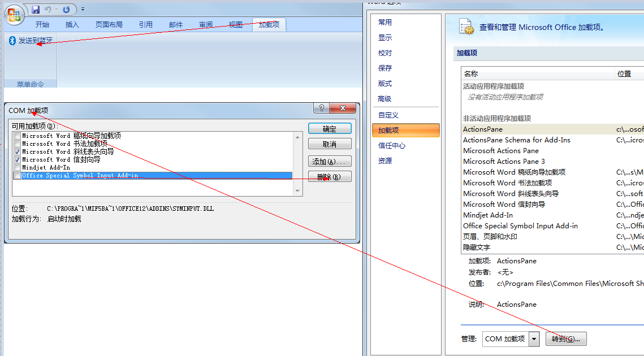Enable Office Special Symbol Input Add-in checkbox
This screenshot has width=644, height=356.
tap(18, 176)
